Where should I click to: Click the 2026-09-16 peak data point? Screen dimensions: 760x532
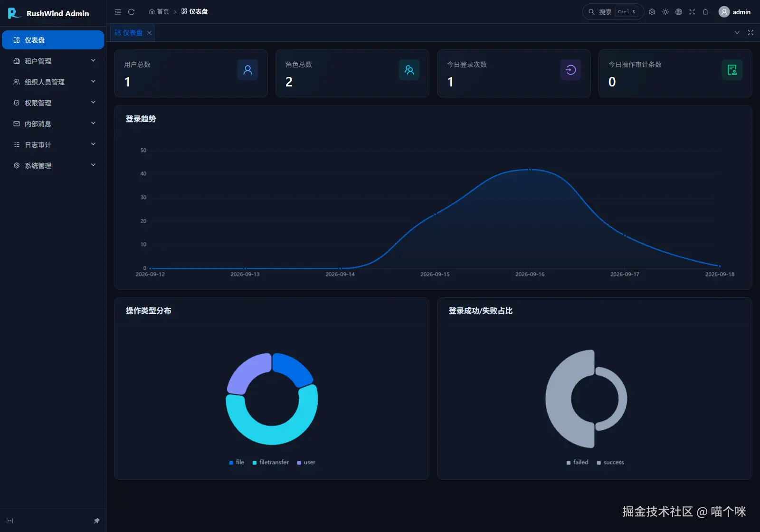pos(530,170)
